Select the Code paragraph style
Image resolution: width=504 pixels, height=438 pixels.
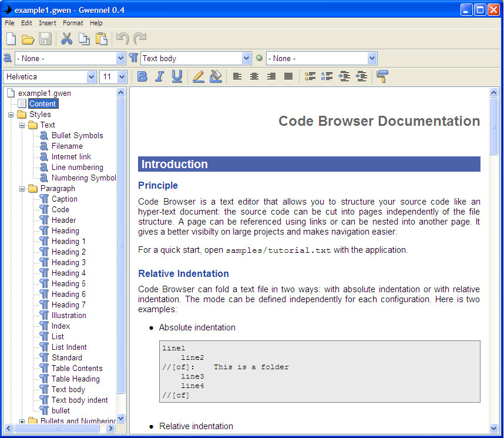[x=60, y=209]
